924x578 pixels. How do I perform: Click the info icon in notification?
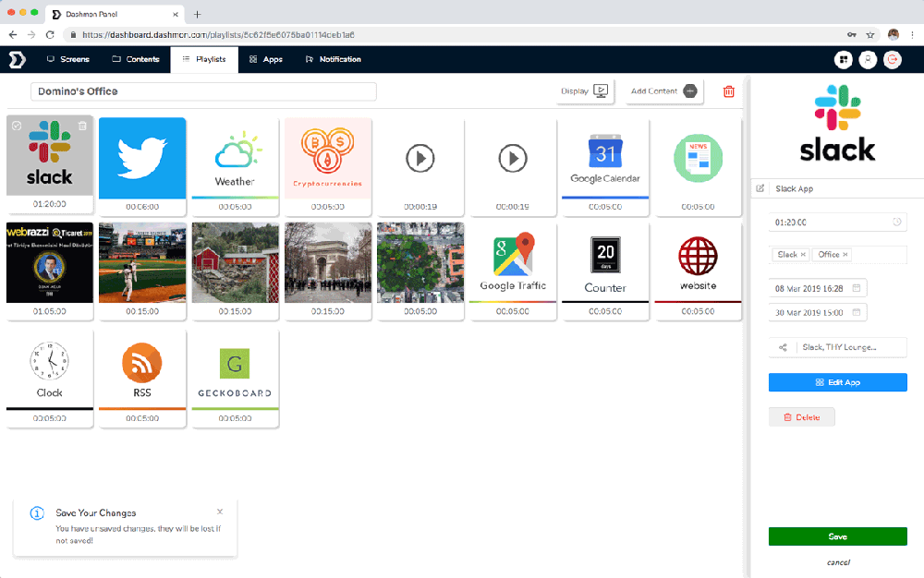point(37,513)
